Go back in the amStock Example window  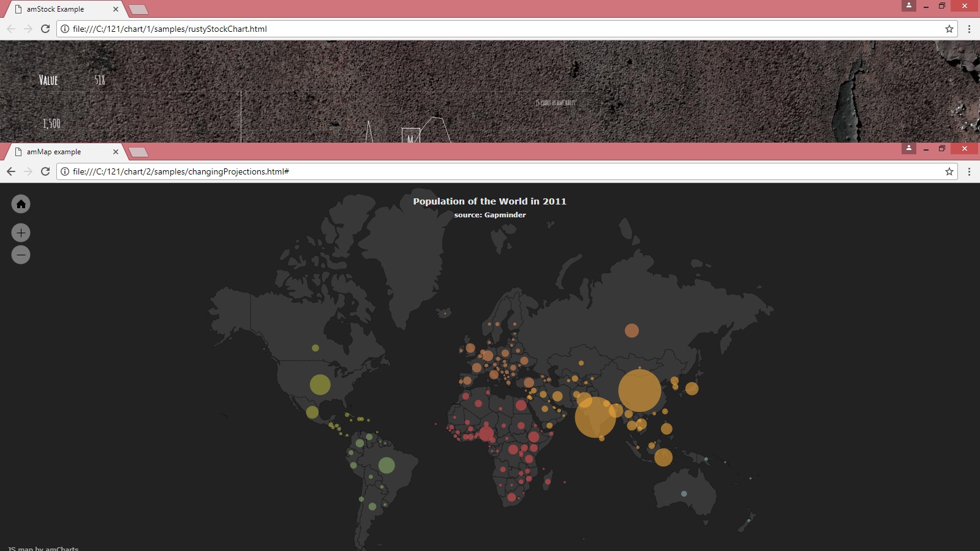click(x=11, y=29)
